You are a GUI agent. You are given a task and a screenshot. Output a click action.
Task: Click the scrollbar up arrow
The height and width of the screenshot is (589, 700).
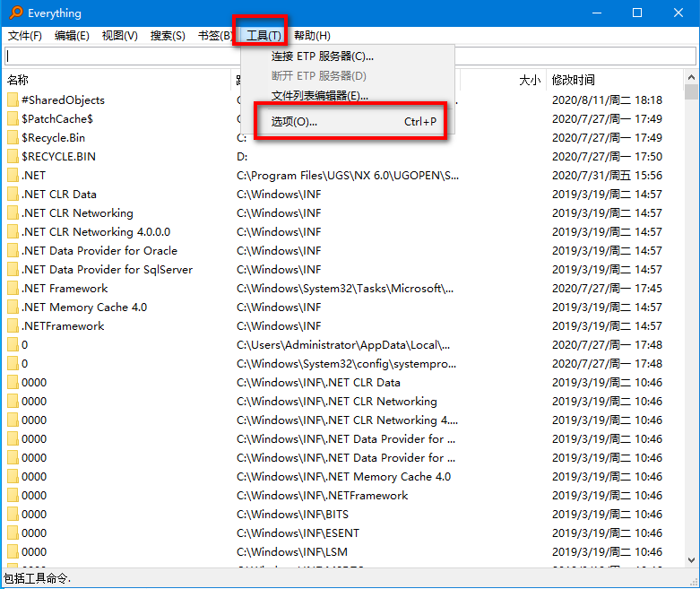pos(692,77)
